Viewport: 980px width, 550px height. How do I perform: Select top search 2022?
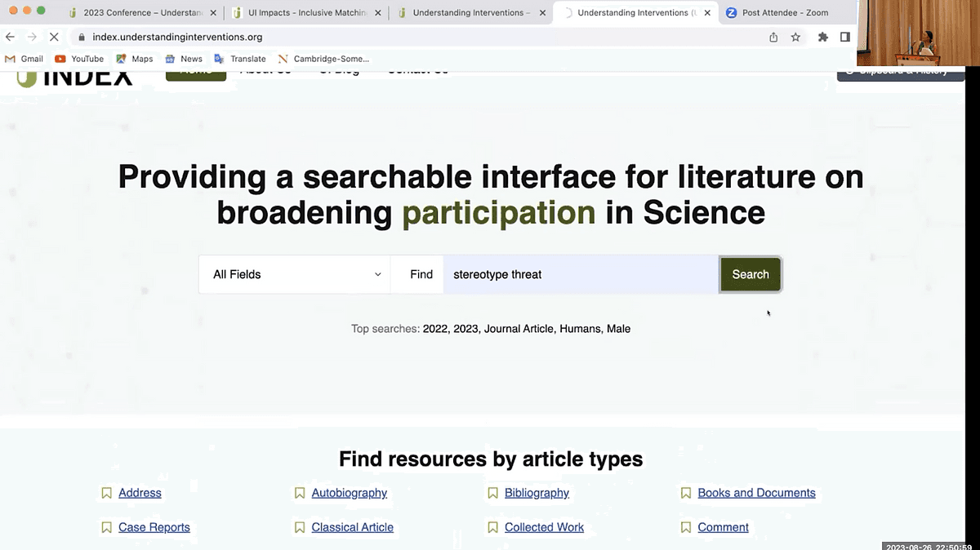(435, 329)
